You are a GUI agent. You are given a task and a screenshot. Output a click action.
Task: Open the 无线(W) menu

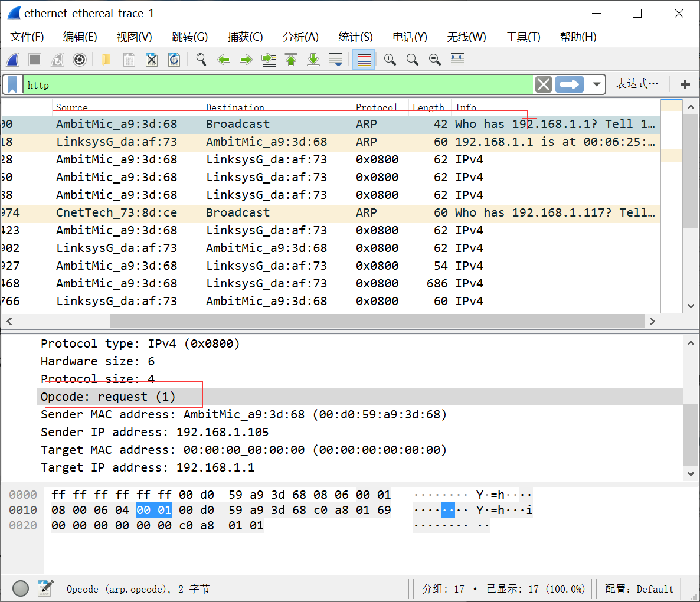tap(466, 37)
